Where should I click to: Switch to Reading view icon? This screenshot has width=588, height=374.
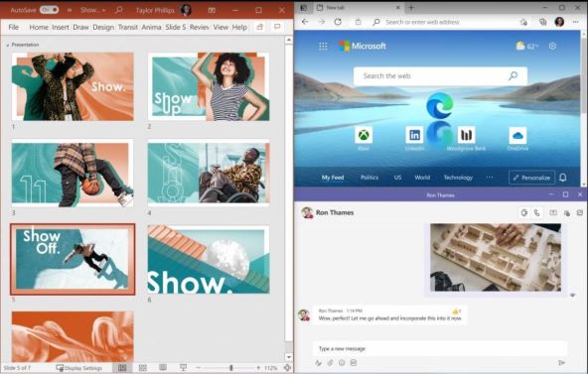tap(163, 368)
